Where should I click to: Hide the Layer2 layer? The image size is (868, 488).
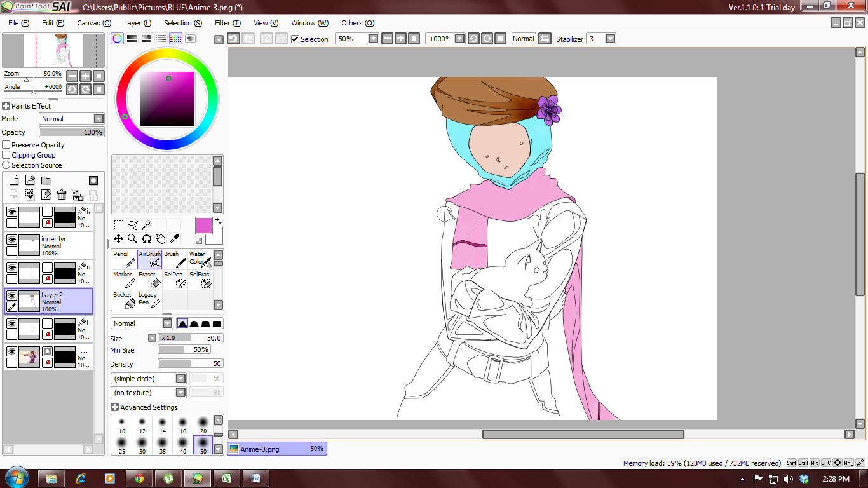click(11, 295)
